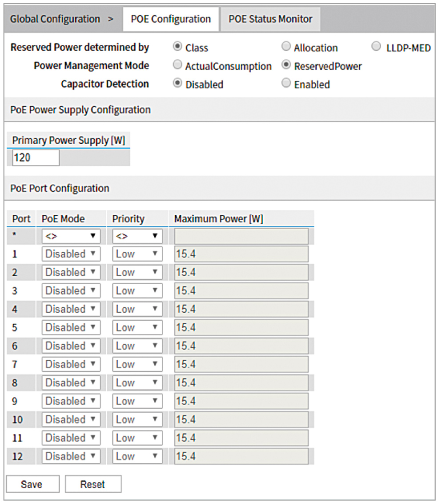Screen dimensions: 438x504
Task: Select the Allocation radio button
Action: tap(286, 47)
